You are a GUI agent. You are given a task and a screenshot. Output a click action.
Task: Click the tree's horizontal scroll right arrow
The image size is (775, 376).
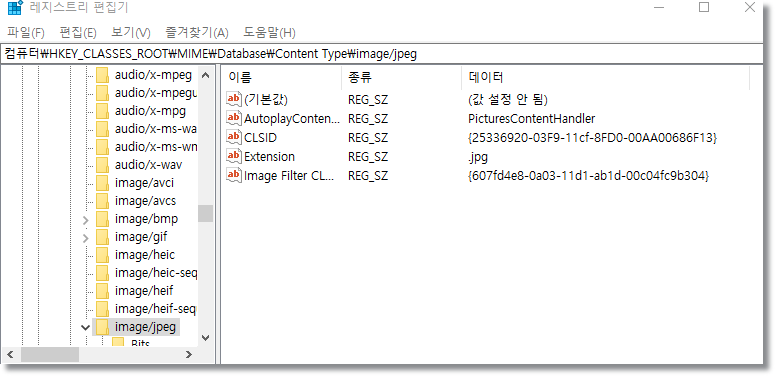click(189, 354)
